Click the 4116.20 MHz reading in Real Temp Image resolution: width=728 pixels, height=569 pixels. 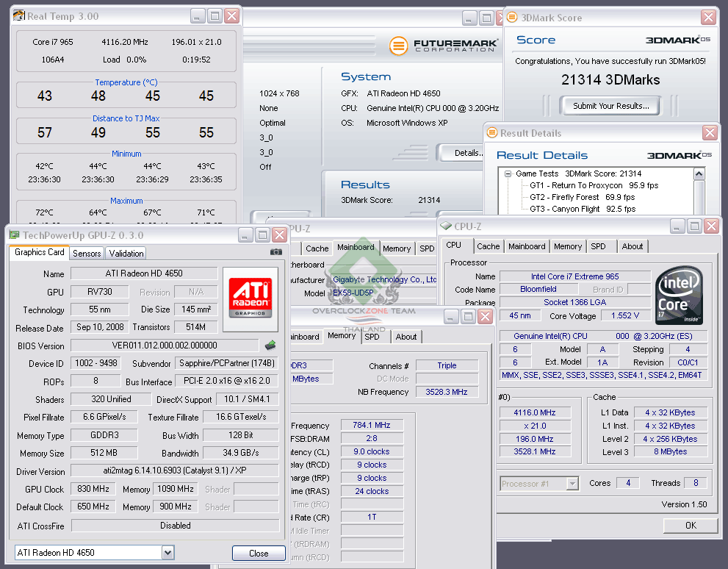(125, 42)
